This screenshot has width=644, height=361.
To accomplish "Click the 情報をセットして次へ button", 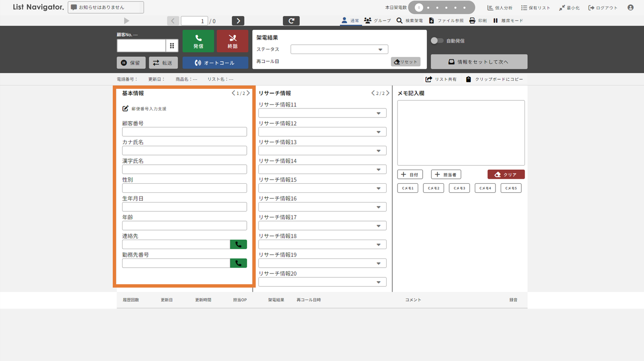I will pos(479,62).
